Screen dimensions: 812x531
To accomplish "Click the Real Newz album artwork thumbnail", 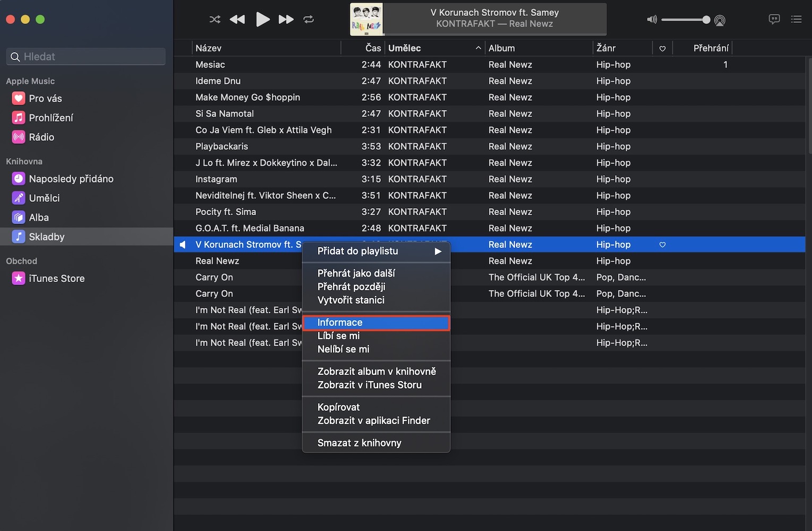I will (366, 20).
